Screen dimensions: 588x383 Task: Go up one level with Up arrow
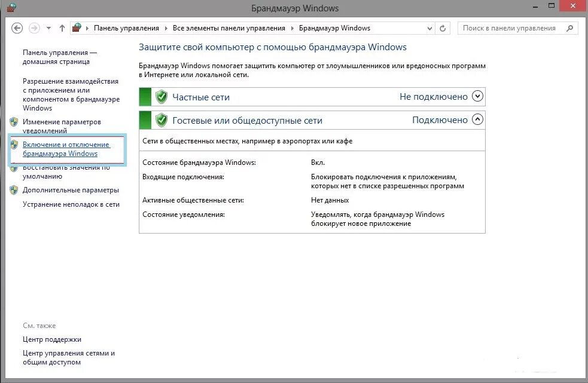pyautogui.click(x=62, y=28)
